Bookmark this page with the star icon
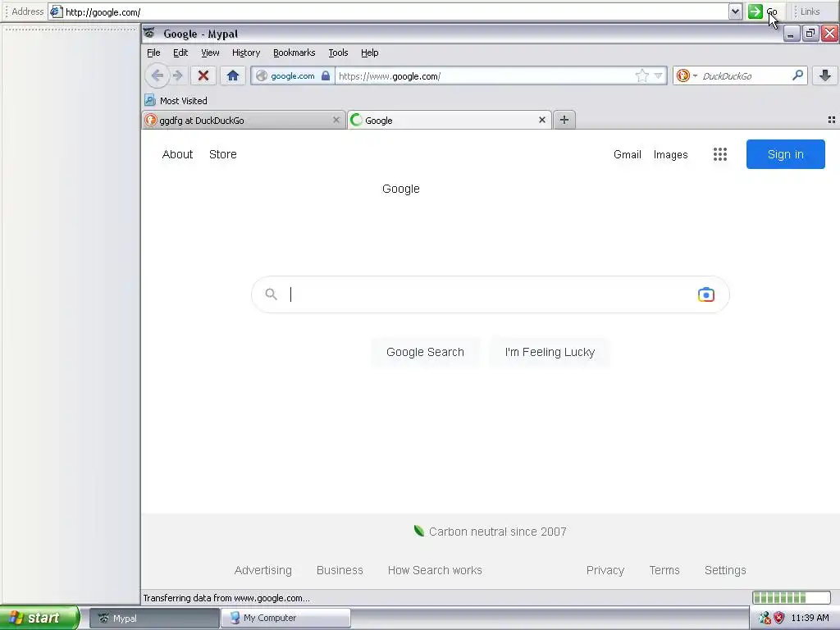The image size is (840, 630). tap(641, 75)
